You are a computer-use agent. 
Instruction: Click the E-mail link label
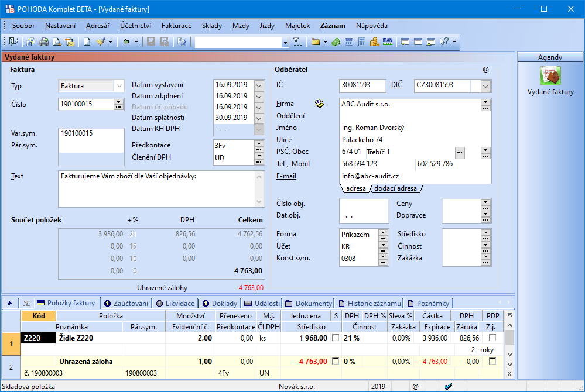pos(286,176)
